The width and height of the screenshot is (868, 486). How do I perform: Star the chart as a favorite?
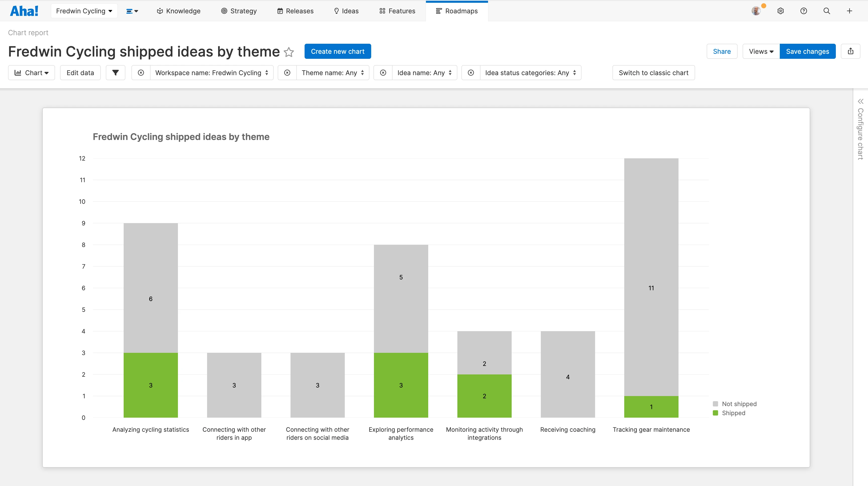[x=289, y=52]
